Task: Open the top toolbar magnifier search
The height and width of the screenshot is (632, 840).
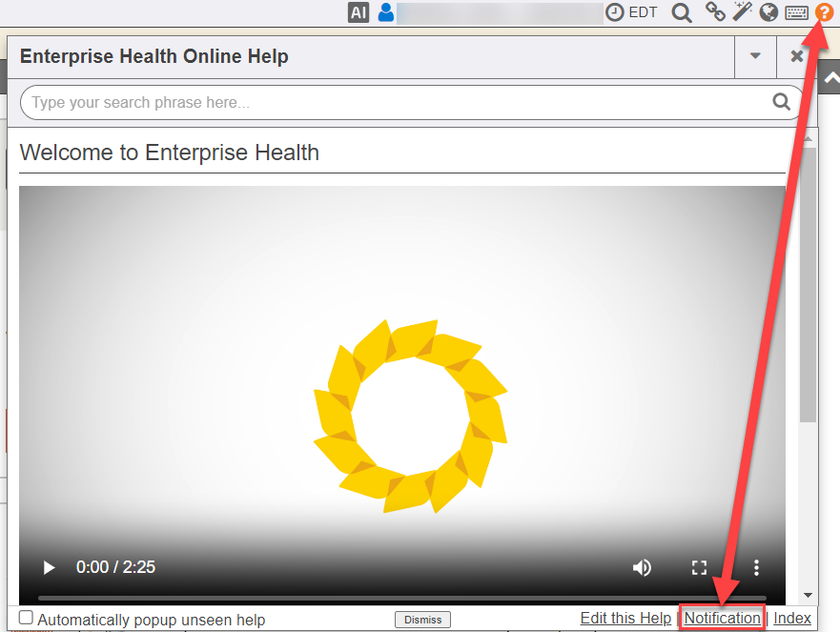Action: 682,12
